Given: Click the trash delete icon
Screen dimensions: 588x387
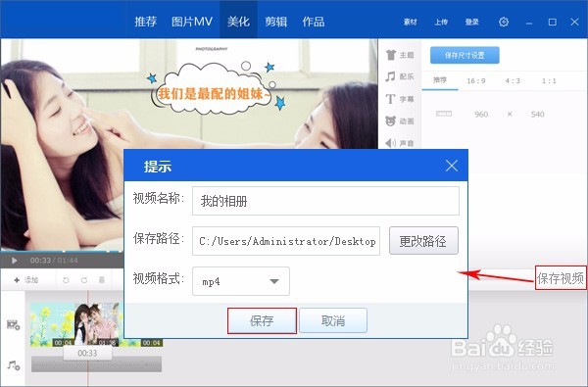Looking at the screenshot, I should click(x=102, y=280).
